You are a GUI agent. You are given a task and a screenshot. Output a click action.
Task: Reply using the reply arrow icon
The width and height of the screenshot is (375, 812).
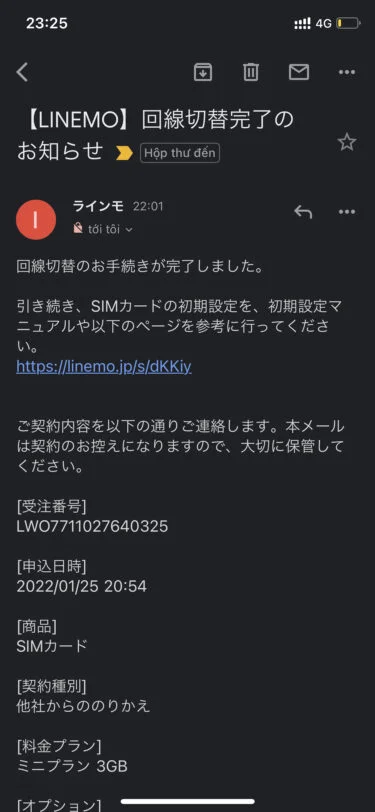click(303, 211)
